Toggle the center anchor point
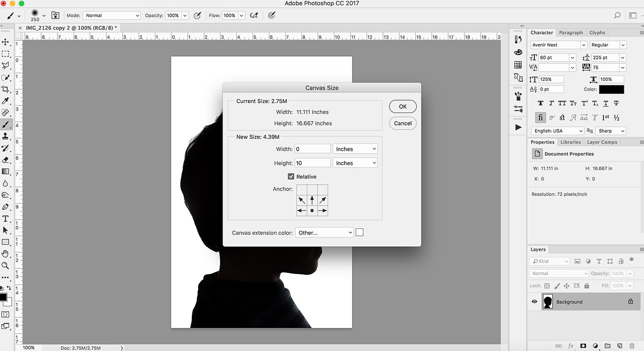This screenshot has width=644, height=351. 312,210
